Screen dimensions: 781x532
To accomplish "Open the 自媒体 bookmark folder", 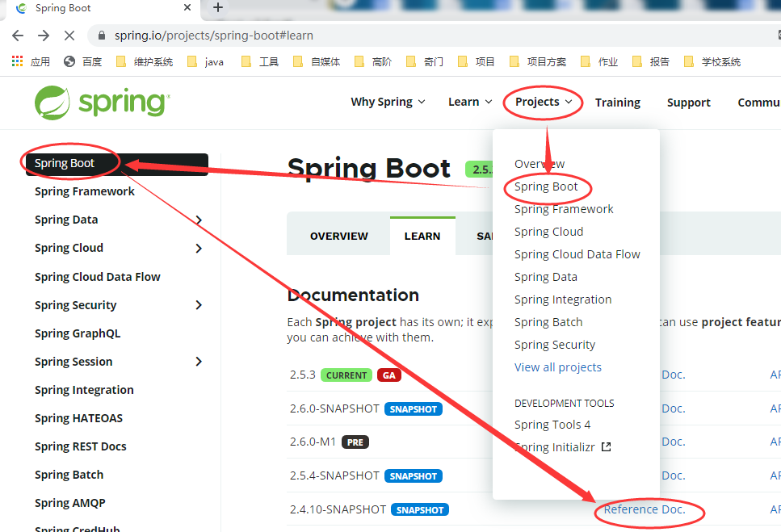I will pos(317,61).
